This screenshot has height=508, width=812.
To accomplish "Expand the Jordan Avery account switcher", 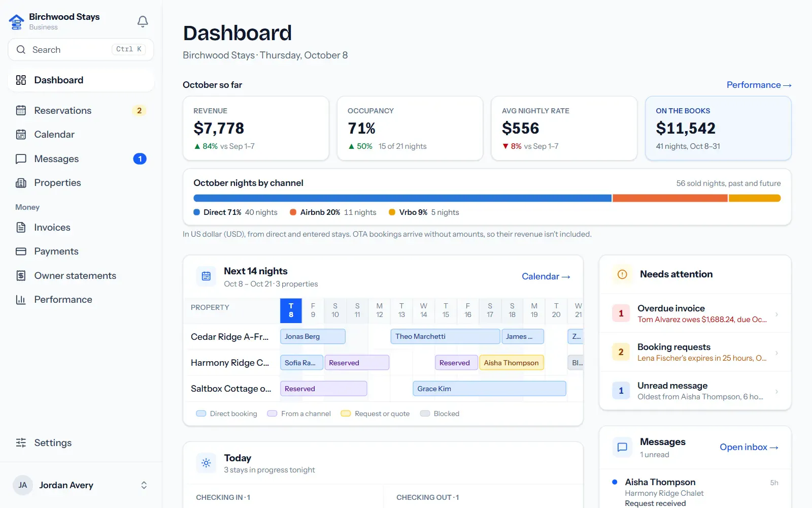I will 144,485.
